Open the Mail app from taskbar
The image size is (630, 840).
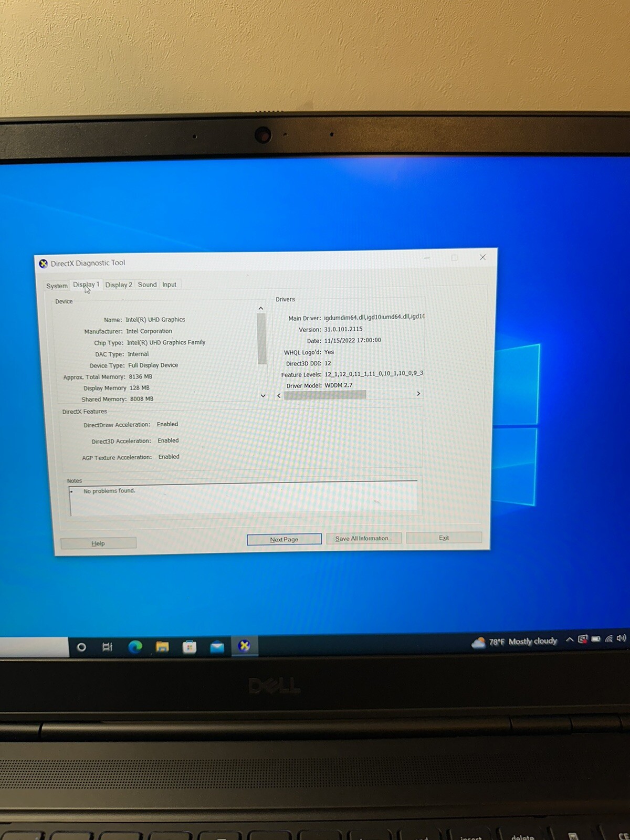(x=217, y=647)
